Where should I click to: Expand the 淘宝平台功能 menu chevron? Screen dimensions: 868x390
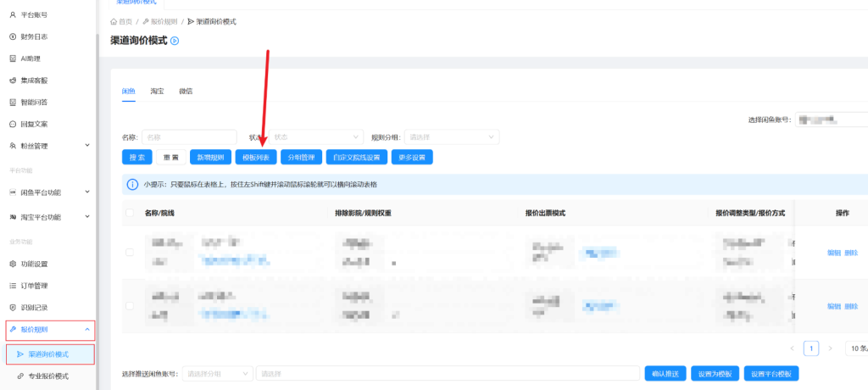click(87, 217)
